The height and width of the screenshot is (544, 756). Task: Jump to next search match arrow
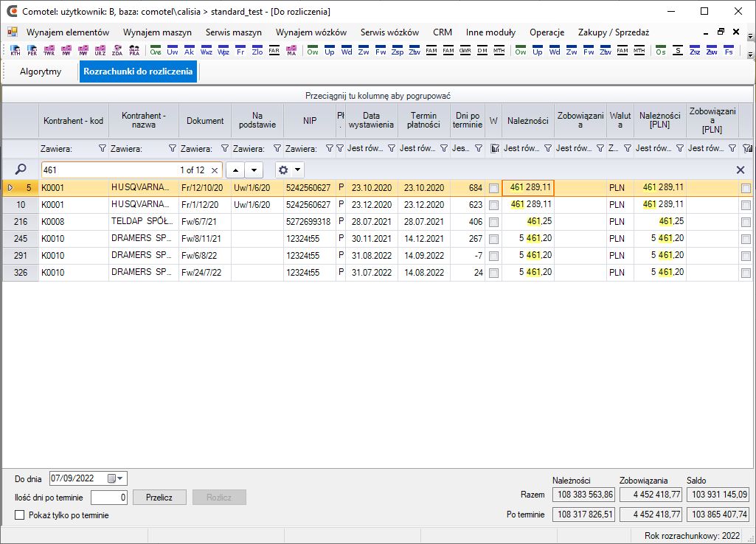click(x=254, y=170)
